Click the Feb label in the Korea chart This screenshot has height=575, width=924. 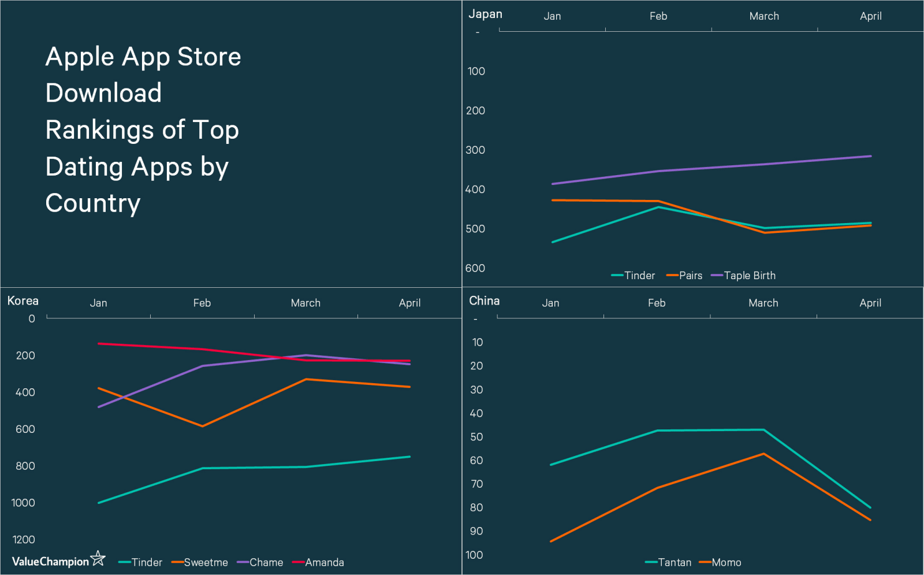pos(202,303)
